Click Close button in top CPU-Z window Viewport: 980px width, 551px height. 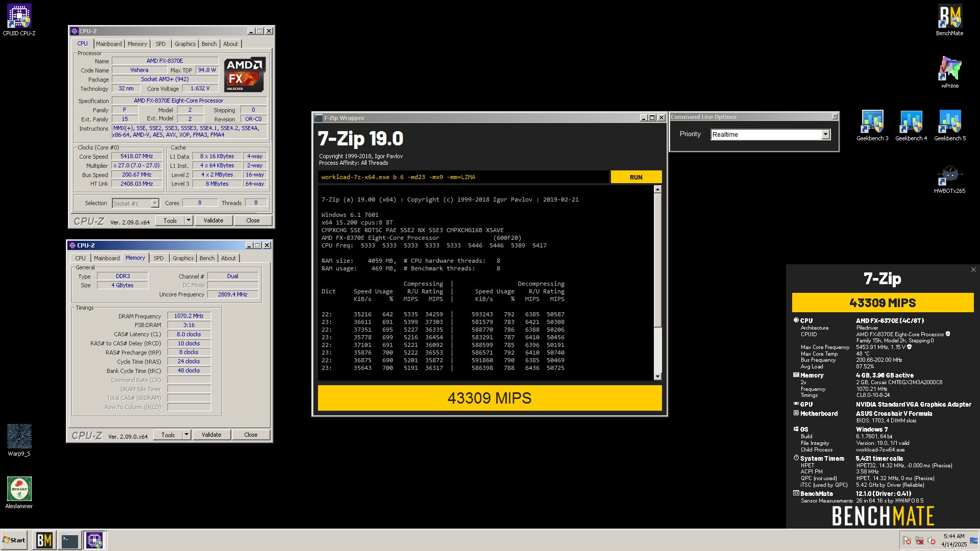pyautogui.click(x=253, y=220)
